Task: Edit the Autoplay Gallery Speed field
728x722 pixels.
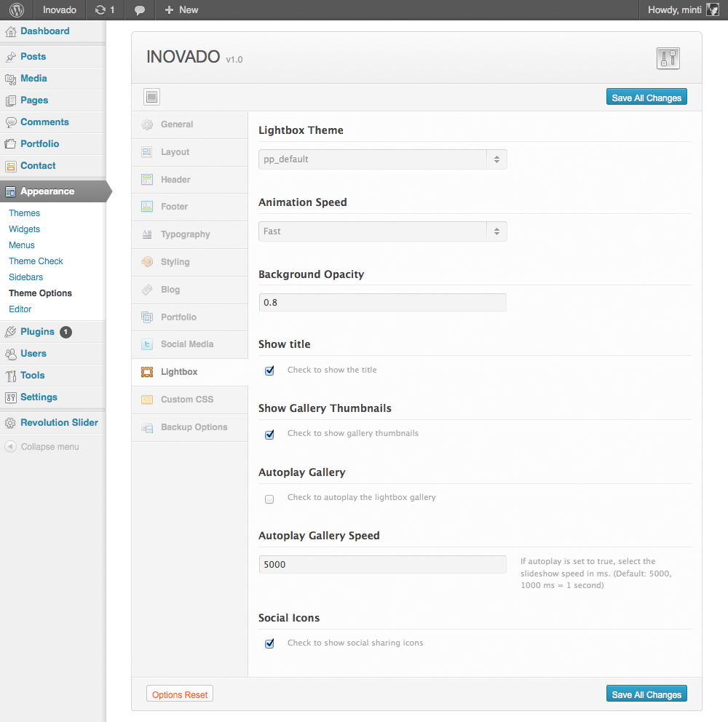Action: pos(382,564)
